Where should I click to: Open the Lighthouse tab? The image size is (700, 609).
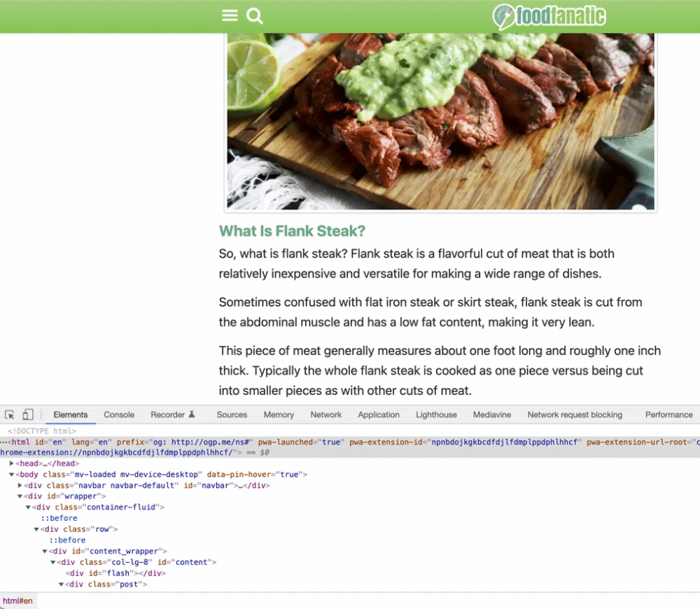(436, 415)
